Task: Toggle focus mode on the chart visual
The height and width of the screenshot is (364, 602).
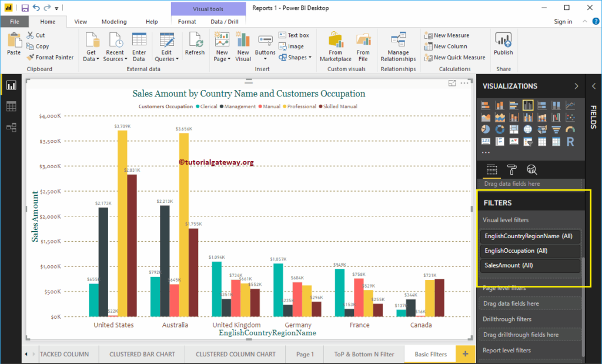Action: [x=452, y=83]
